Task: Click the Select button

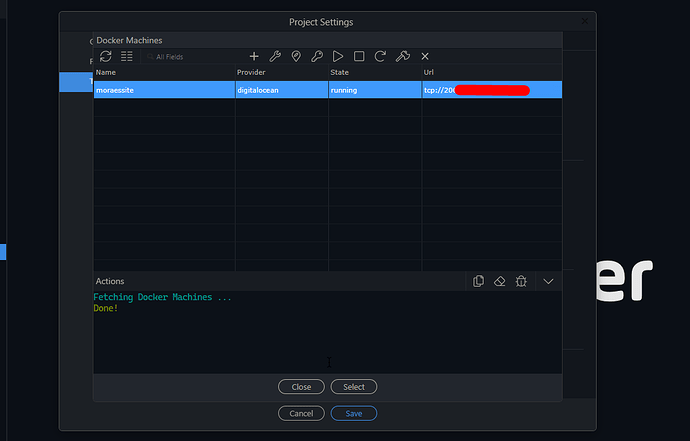Action: tap(354, 387)
